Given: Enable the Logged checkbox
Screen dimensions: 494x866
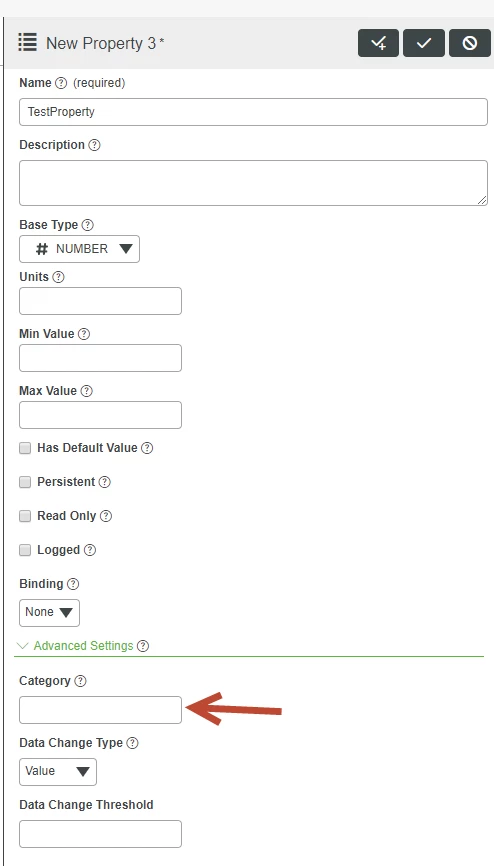Looking at the screenshot, I should pos(25,550).
